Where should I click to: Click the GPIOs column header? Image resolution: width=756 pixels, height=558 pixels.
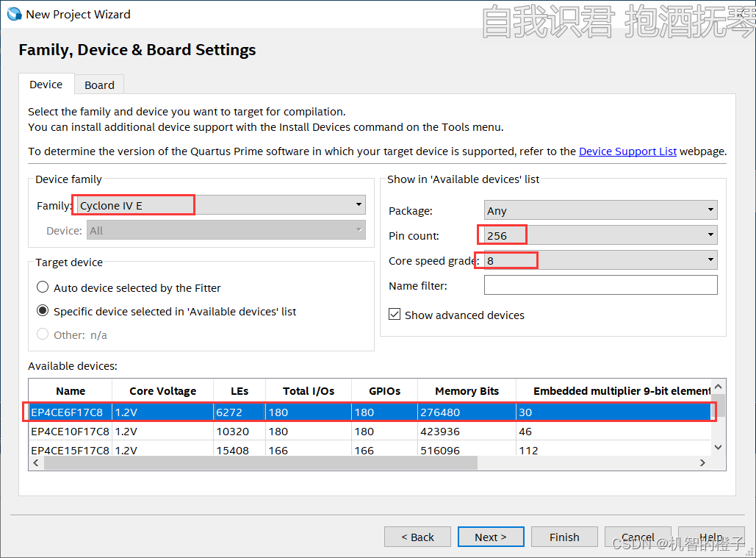click(384, 391)
